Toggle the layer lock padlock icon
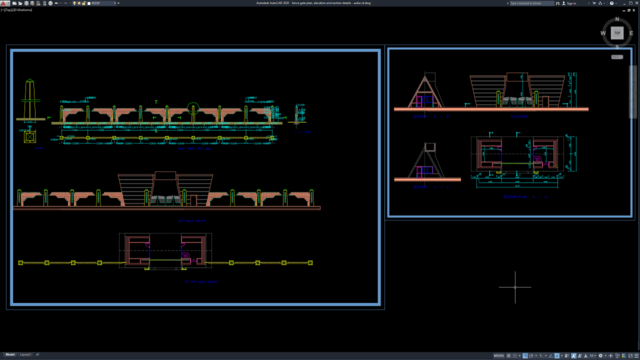This screenshot has height=360, width=640. (83, 3)
